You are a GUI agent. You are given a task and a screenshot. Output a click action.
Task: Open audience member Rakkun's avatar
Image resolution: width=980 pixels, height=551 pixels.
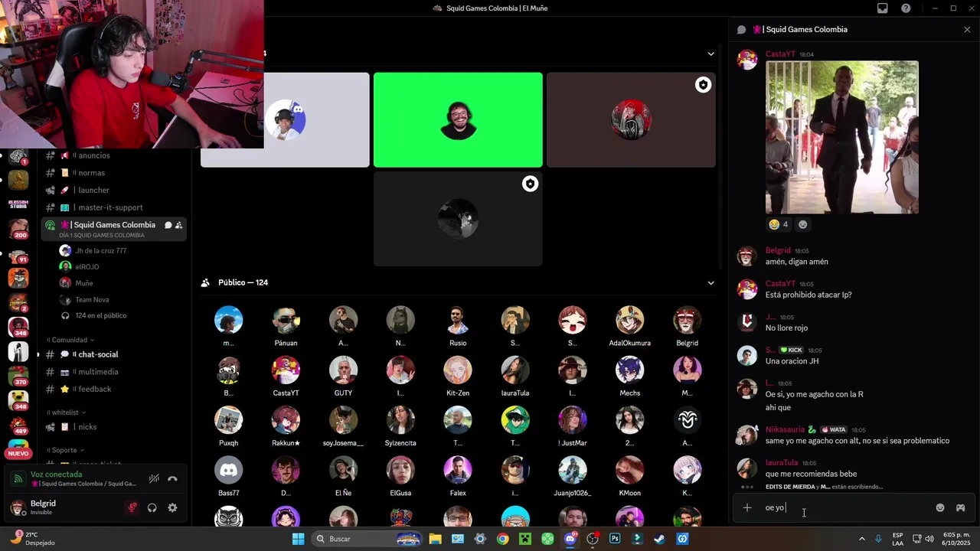(286, 420)
